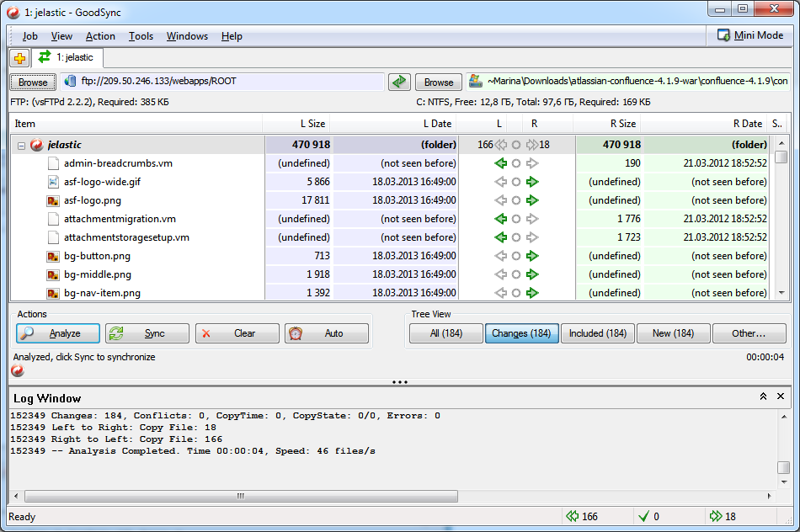Open the Job menu
800x532 pixels.
(29, 36)
